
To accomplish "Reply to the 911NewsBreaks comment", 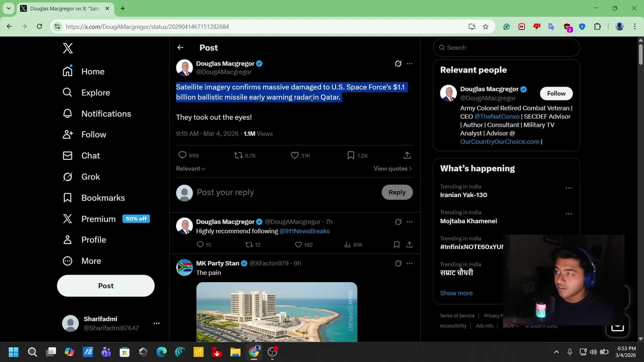I will click(x=204, y=245).
